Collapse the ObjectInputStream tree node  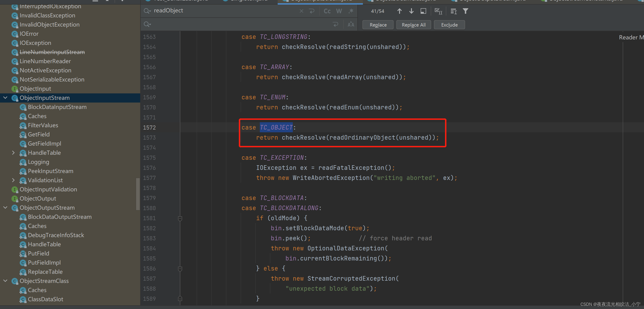(x=5, y=98)
